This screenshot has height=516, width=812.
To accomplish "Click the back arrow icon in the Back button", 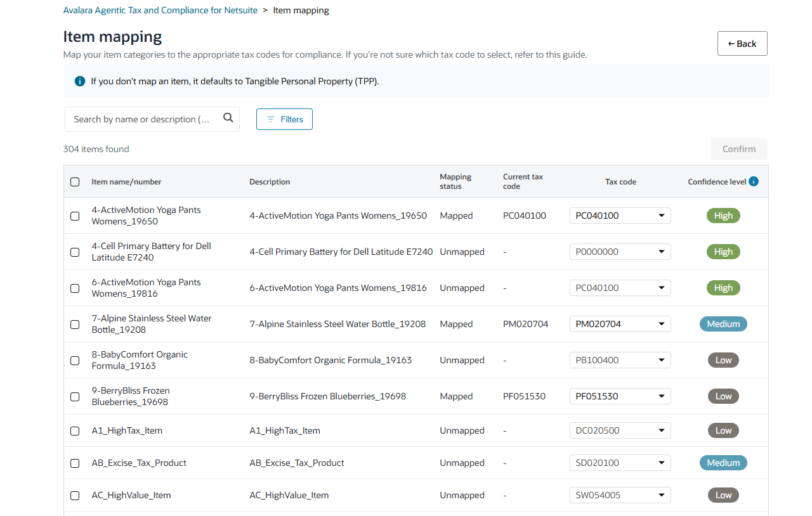I will click(731, 43).
